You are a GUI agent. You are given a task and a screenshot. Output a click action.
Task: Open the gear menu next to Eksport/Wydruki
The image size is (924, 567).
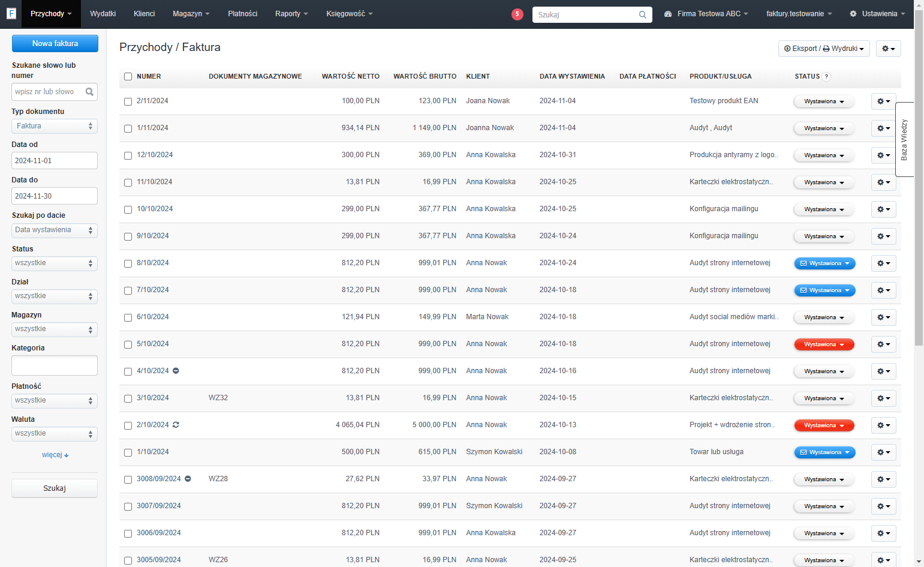(x=888, y=49)
